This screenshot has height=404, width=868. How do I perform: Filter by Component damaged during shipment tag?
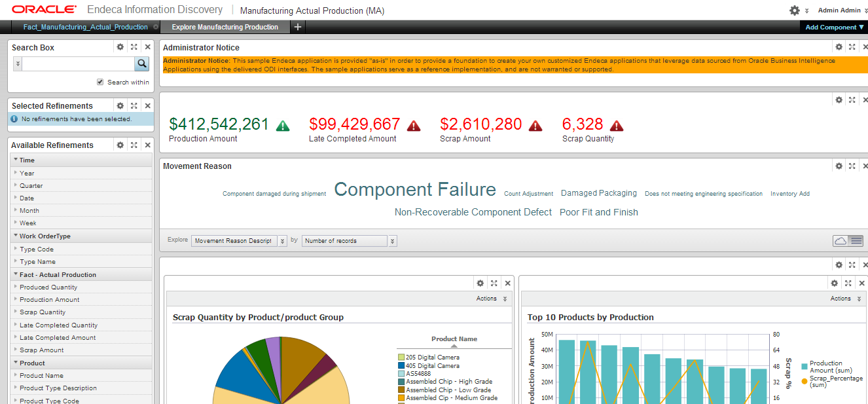click(274, 194)
